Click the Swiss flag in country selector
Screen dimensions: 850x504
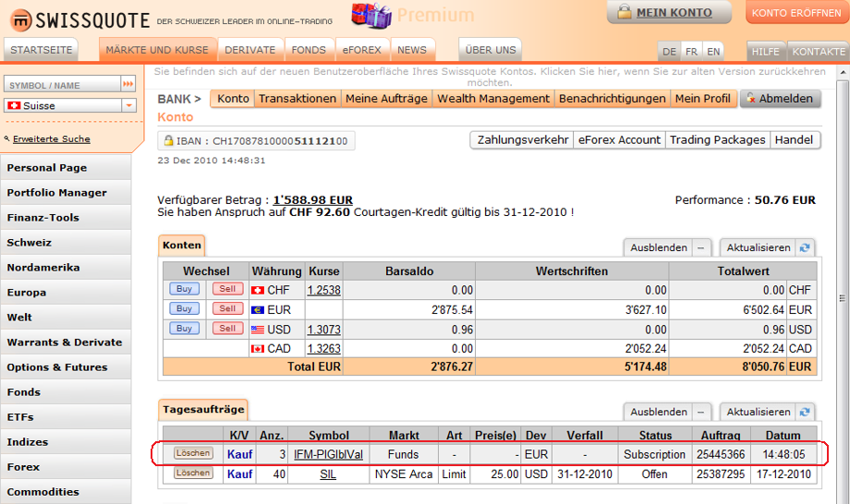[x=14, y=105]
